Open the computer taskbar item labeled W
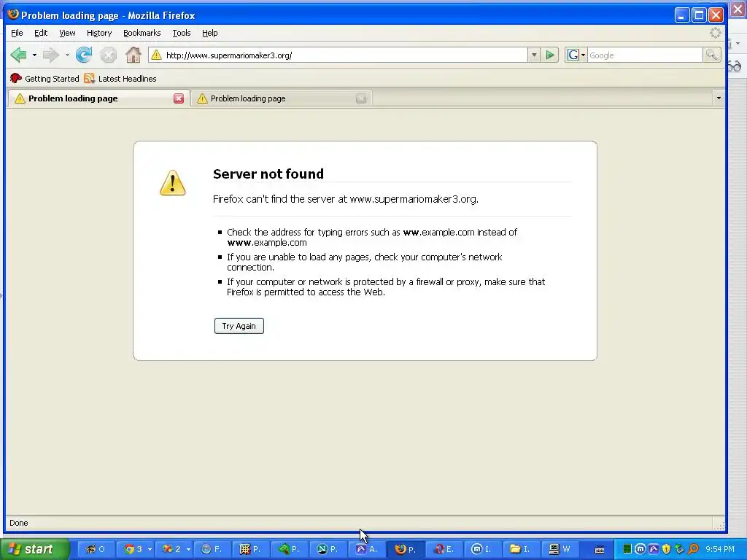The image size is (747, 560). click(x=561, y=550)
